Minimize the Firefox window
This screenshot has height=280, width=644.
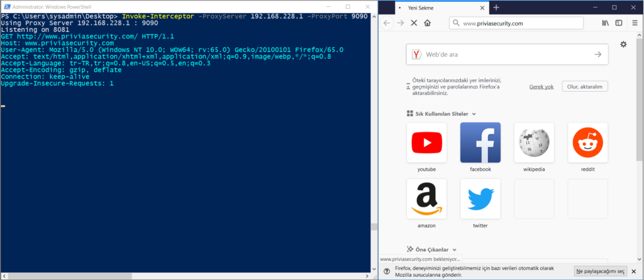[x=596, y=8]
